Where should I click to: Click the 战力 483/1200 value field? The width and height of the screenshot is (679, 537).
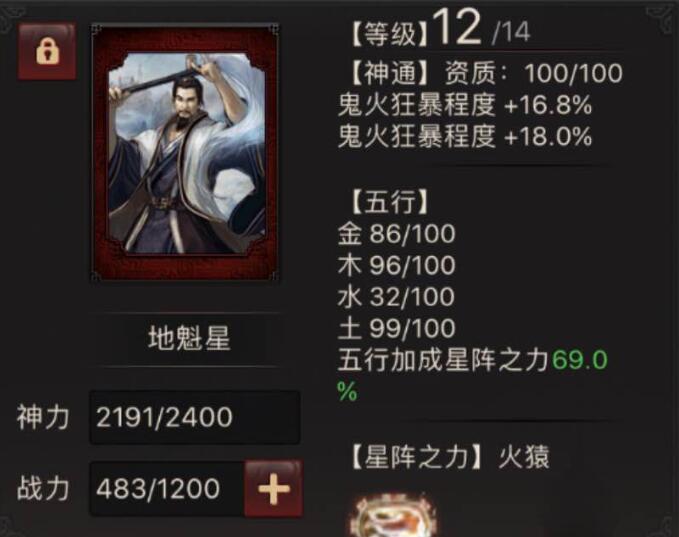[x=167, y=489]
